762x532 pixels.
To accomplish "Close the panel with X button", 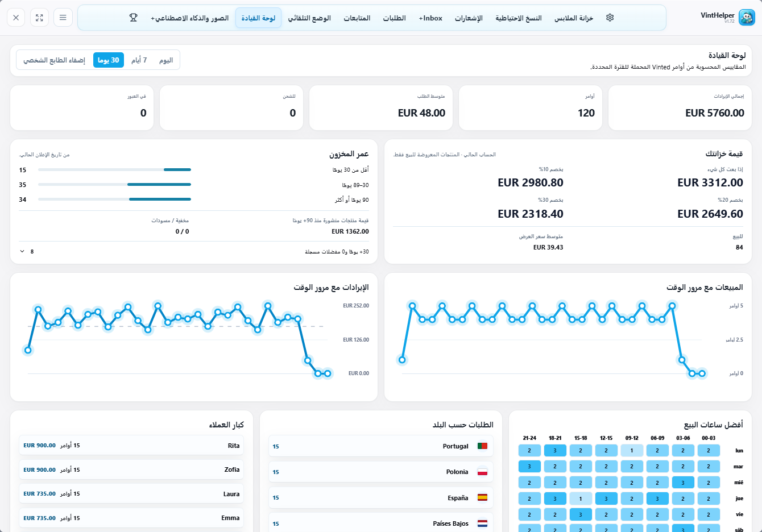I will 16,18.
